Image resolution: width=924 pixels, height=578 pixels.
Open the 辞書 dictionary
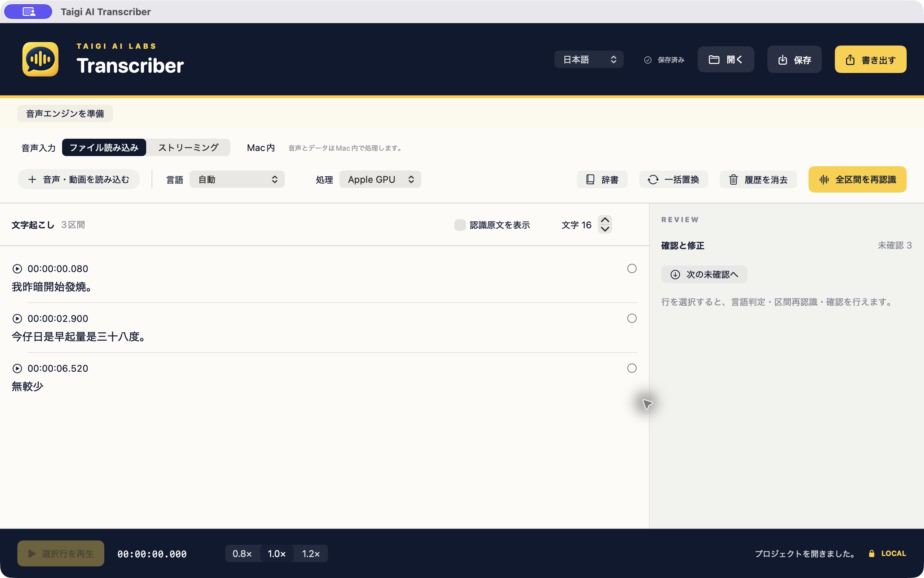tap(602, 179)
